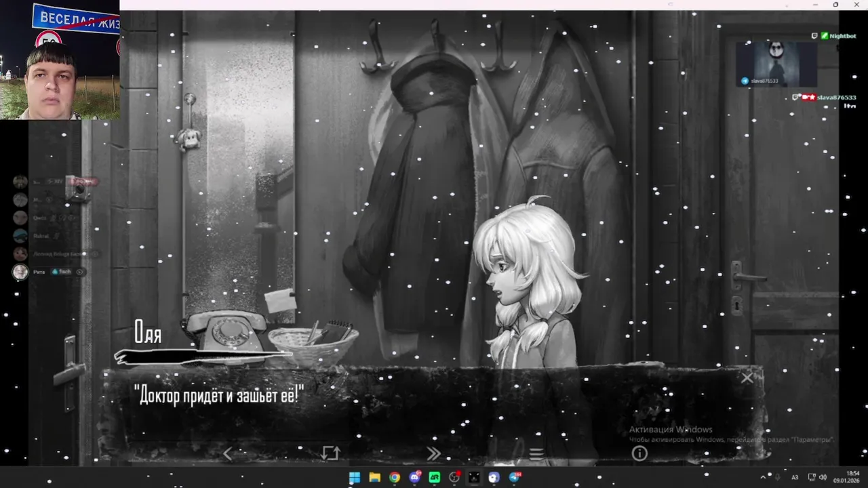This screenshot has width=868, height=488.
Task: Click top avatar in voice overlay list
Action: click(x=20, y=182)
